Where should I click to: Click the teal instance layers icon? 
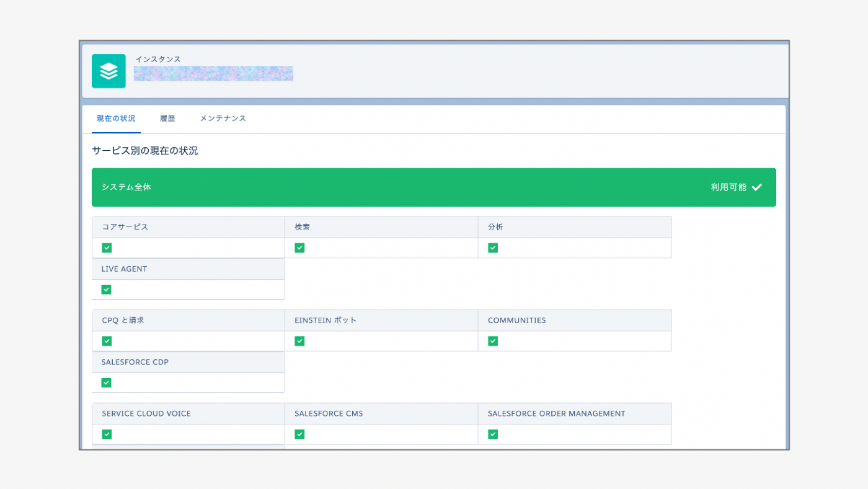click(108, 71)
